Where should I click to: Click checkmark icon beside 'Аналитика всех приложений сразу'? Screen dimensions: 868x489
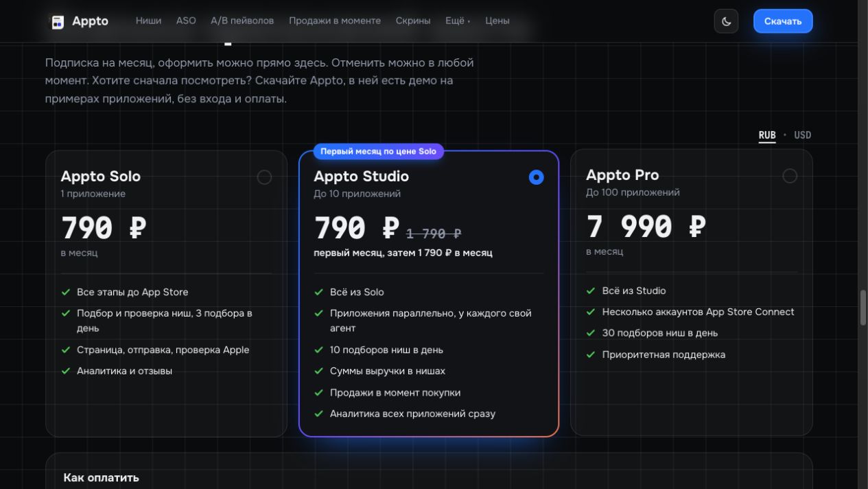click(x=318, y=414)
